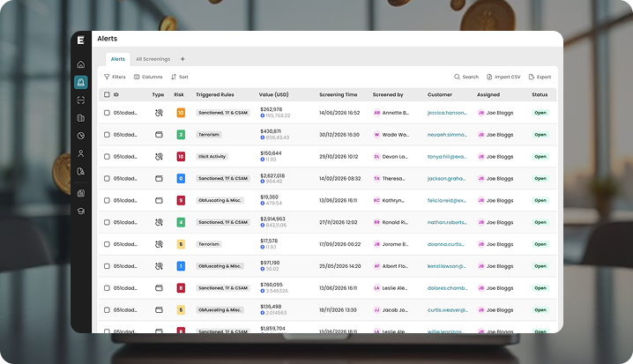633x364 pixels.
Task: Click the orange risk score 10 badge
Action: point(181,113)
